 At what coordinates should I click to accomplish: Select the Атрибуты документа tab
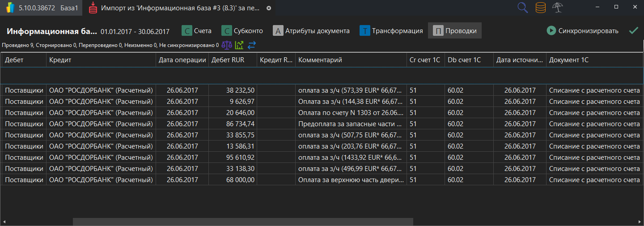pyautogui.click(x=311, y=31)
